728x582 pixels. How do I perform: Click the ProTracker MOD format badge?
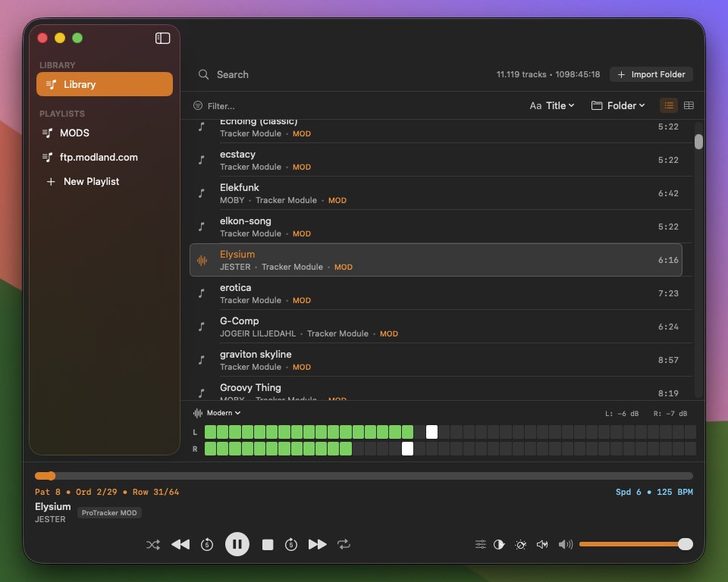109,513
